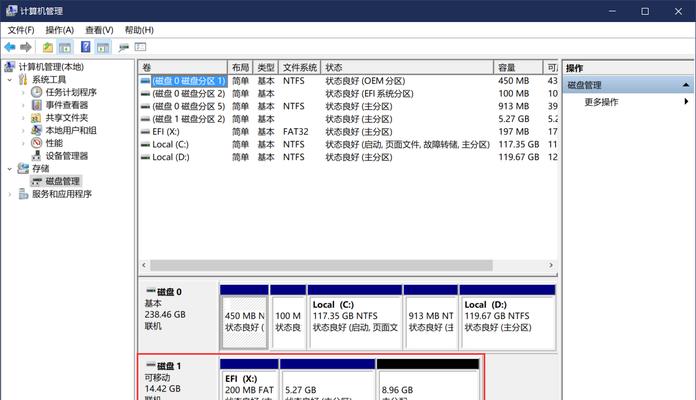Screen dimensions: 696x400
Task: Open Help via blue question mark icon
Action: pyautogui.click(x=85, y=47)
